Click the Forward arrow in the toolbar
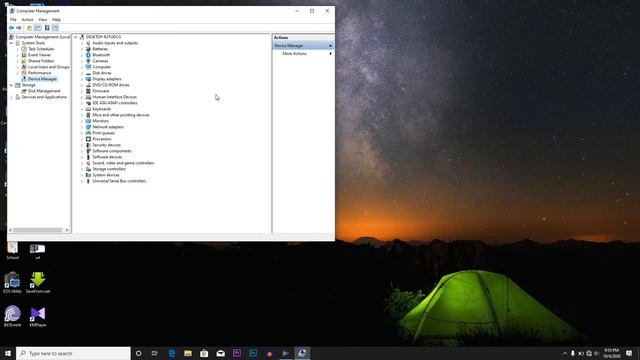This screenshot has width=640, height=360. coord(18,28)
